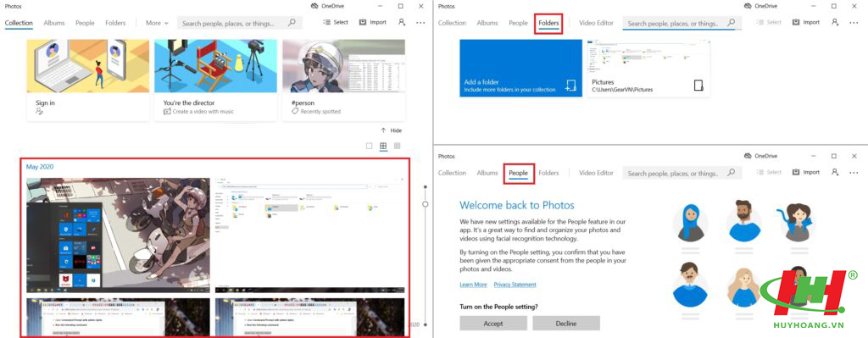The height and width of the screenshot is (338, 868).
Task: Open account icon in left Photos window
Action: (401, 22)
